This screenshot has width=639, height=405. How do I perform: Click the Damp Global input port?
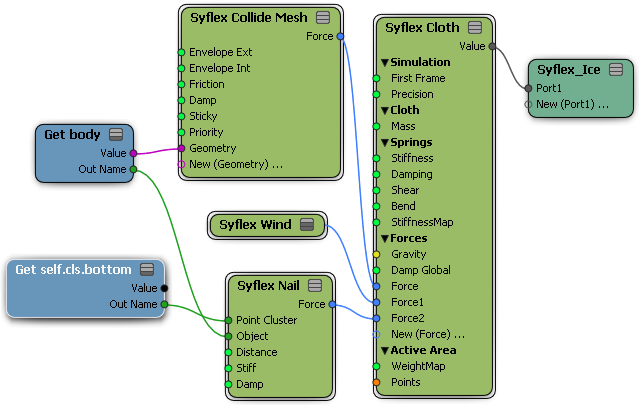pyautogui.click(x=377, y=271)
